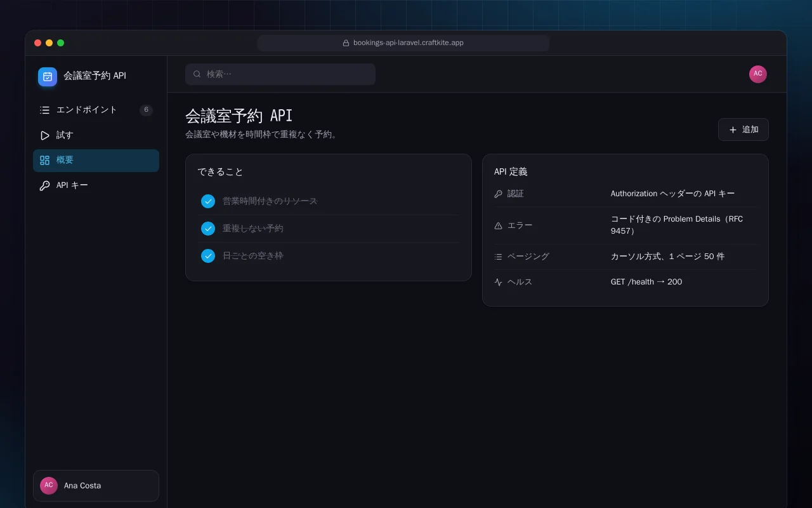
Task: Focus the 検索 search field
Action: (280, 74)
